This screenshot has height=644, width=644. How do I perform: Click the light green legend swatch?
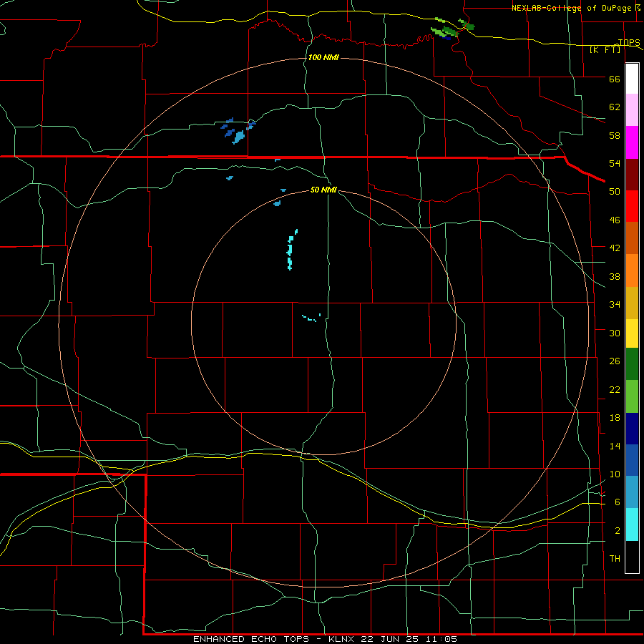(632, 396)
